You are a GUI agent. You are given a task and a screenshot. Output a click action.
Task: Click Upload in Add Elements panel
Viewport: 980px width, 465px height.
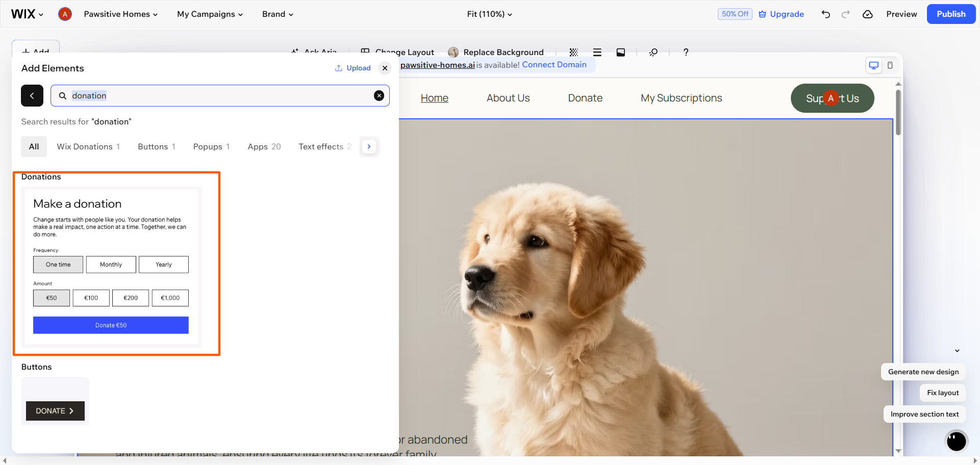353,68
